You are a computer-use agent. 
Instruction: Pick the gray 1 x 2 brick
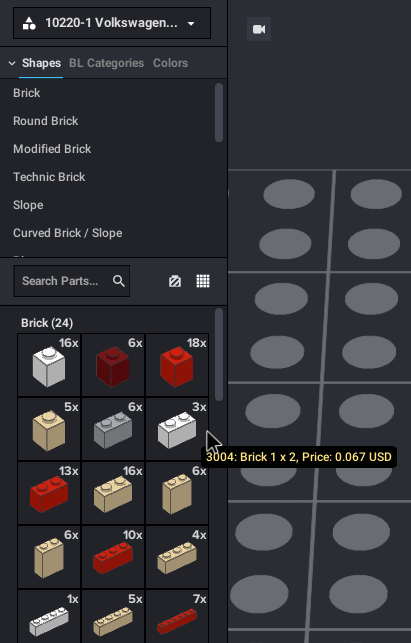[x=113, y=429]
